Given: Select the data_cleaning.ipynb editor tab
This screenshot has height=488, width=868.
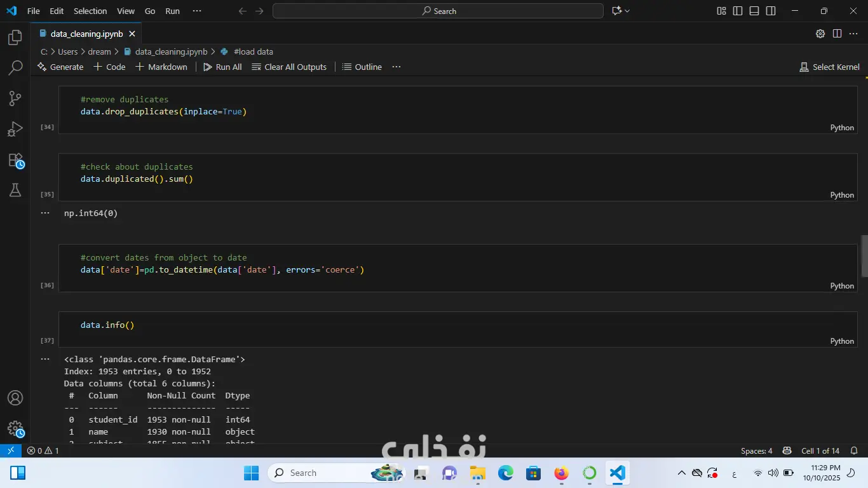Looking at the screenshot, I should tap(86, 34).
